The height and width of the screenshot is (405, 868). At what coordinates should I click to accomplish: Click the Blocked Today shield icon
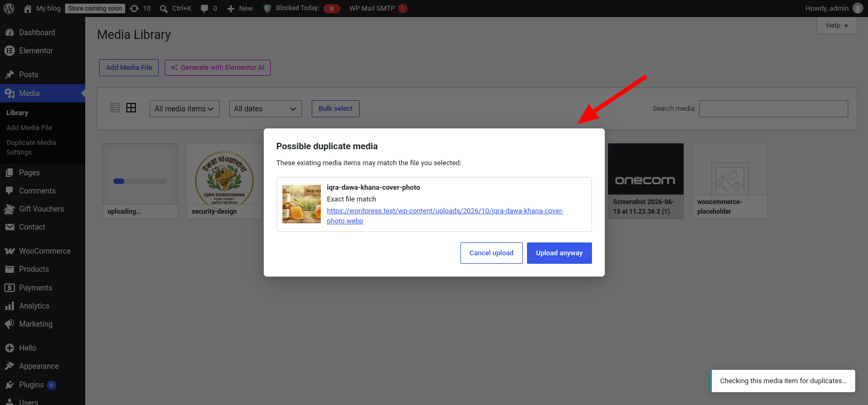point(267,9)
